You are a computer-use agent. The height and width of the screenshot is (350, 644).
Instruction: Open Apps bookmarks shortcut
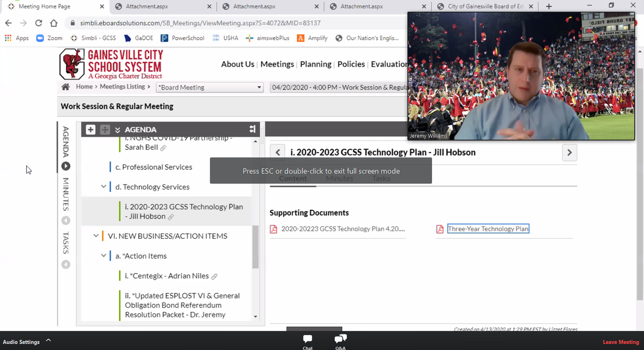17,38
